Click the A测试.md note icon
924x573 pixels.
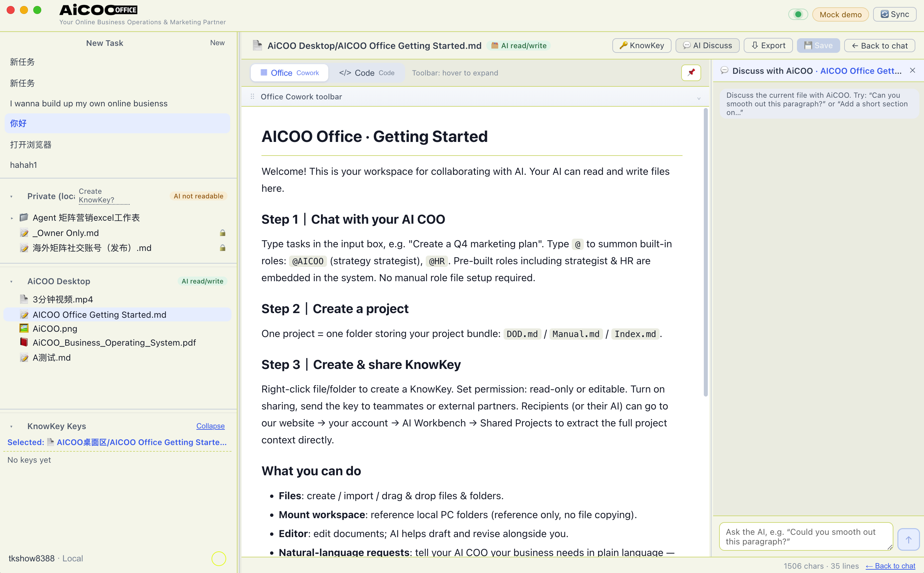(24, 357)
